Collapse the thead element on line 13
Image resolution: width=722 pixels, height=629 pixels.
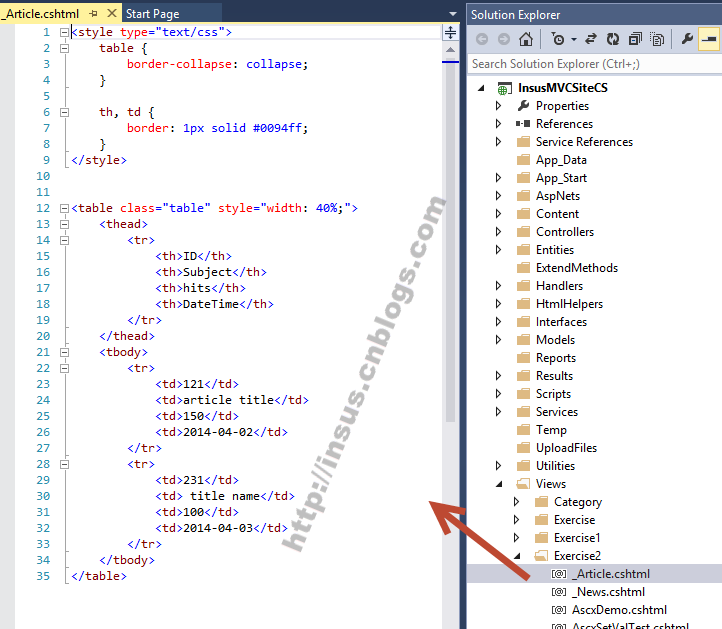point(64,224)
